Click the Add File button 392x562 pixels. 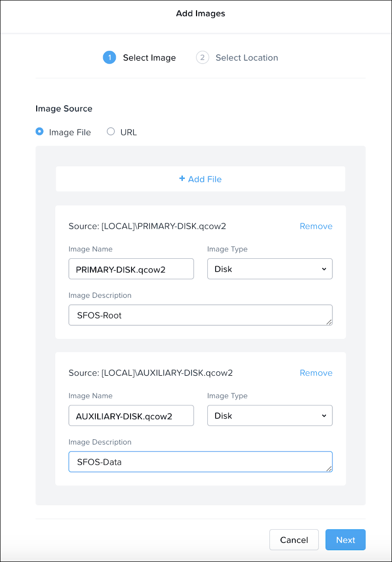tap(200, 179)
